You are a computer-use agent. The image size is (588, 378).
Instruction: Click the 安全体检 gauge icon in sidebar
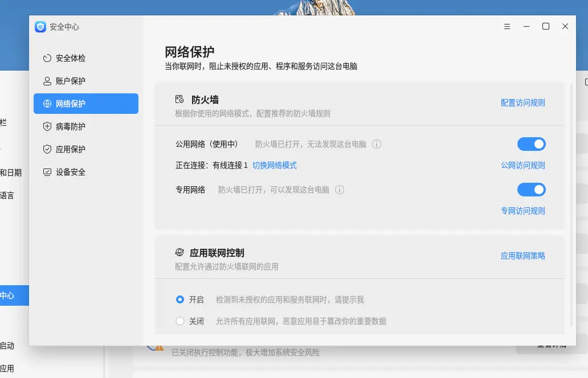(47, 58)
